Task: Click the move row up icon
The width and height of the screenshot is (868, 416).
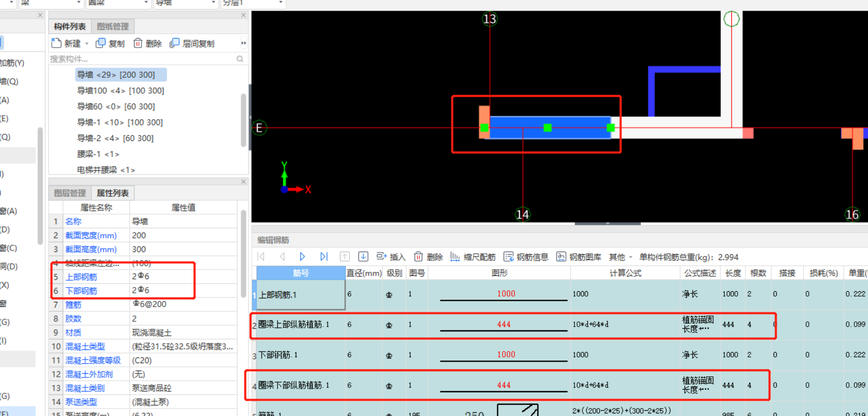Action: tap(345, 257)
